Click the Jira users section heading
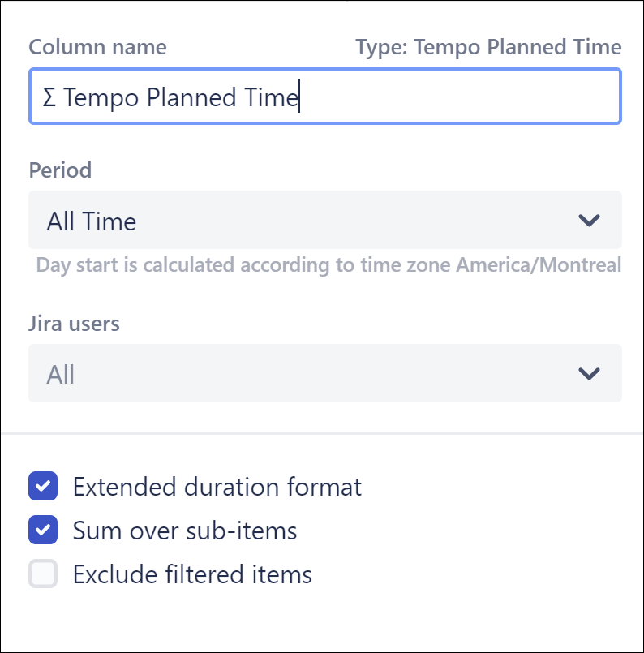 click(x=74, y=323)
